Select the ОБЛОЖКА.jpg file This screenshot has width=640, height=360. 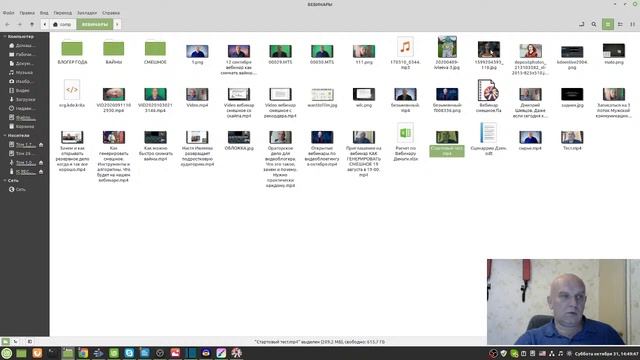[x=239, y=137]
